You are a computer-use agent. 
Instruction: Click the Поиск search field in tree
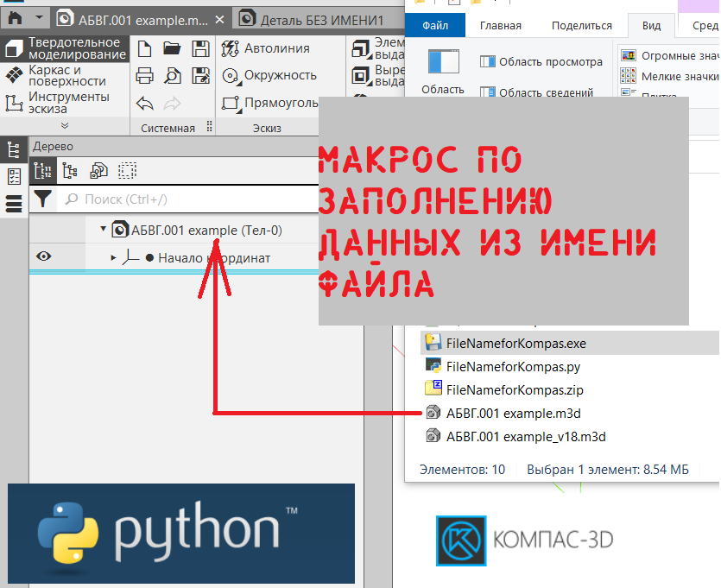tap(188, 199)
